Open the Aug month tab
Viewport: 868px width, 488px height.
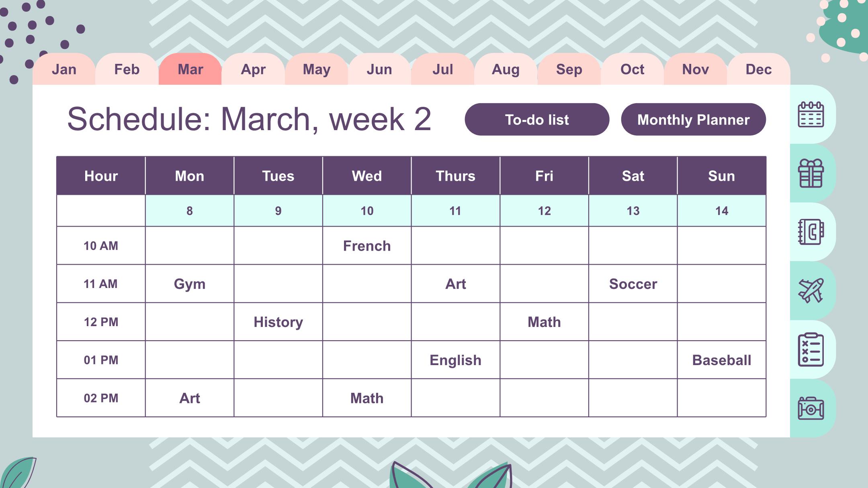click(506, 69)
